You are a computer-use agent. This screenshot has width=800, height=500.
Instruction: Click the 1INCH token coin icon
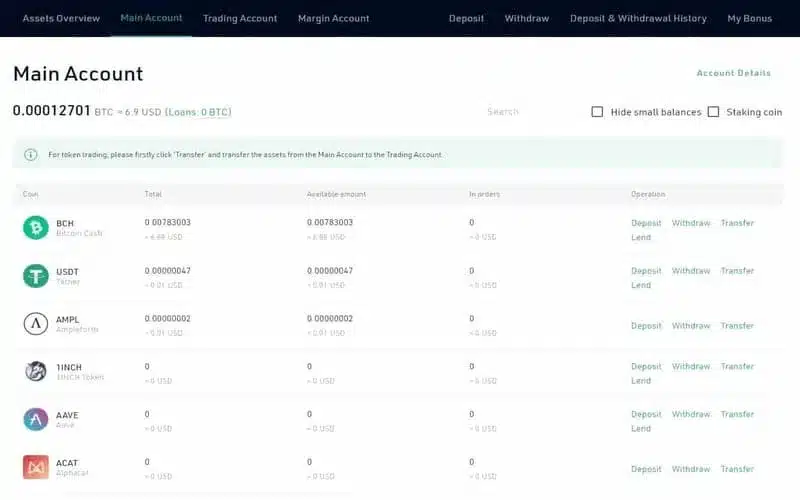point(36,371)
